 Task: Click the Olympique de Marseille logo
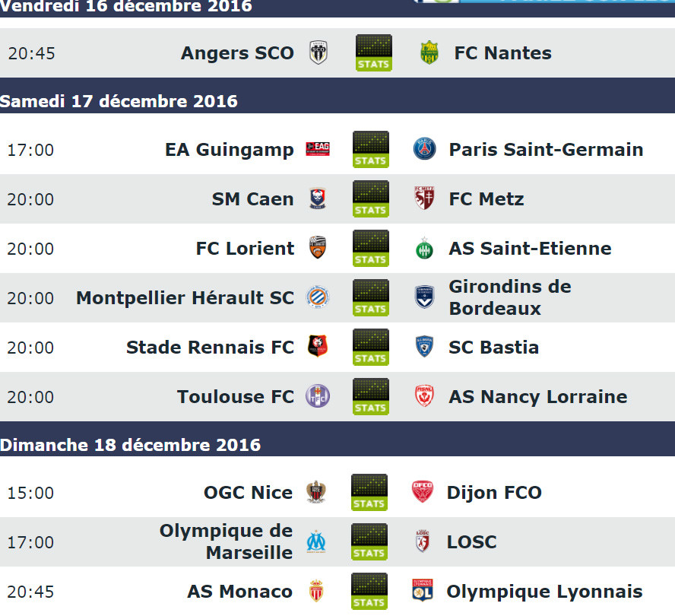click(x=316, y=542)
